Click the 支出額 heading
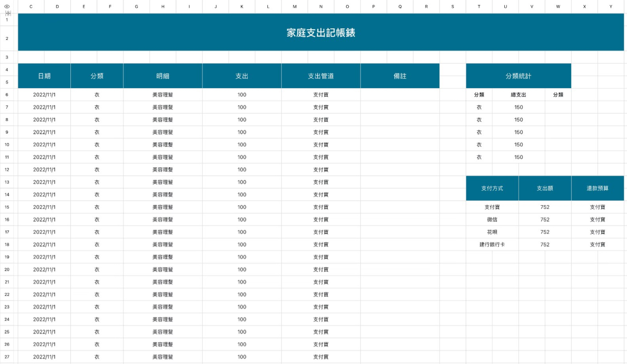Image resolution: width=627 pixels, height=364 pixels. coord(545,188)
